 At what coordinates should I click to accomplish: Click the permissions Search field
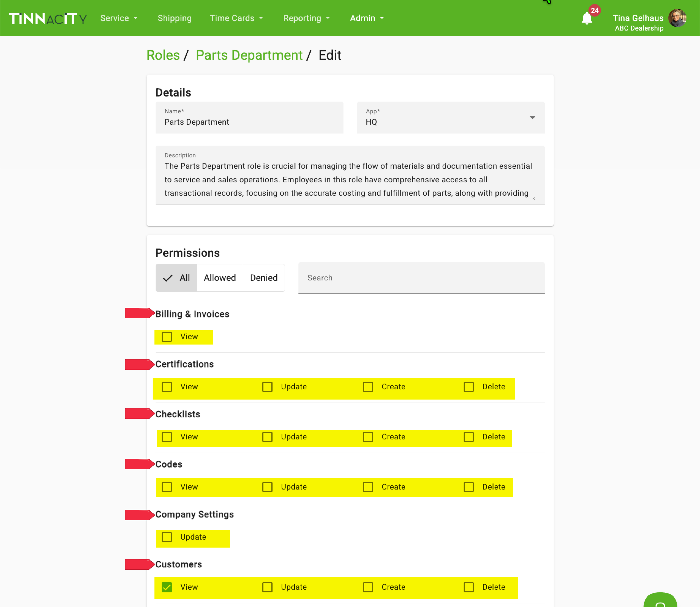click(421, 278)
